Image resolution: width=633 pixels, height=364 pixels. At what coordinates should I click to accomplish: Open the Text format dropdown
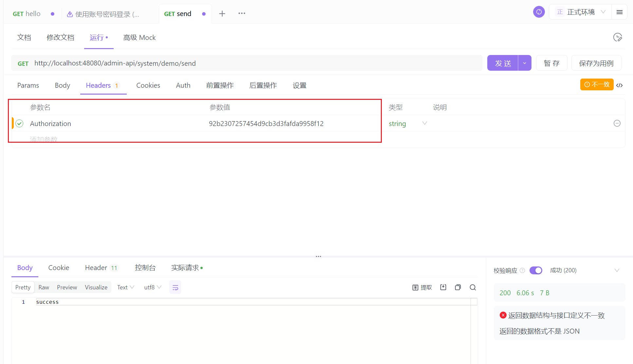point(125,287)
